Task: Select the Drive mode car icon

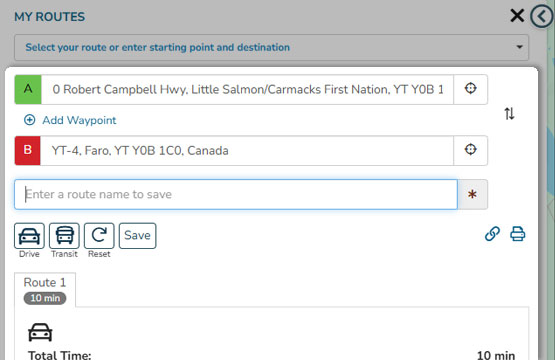Action: point(29,236)
